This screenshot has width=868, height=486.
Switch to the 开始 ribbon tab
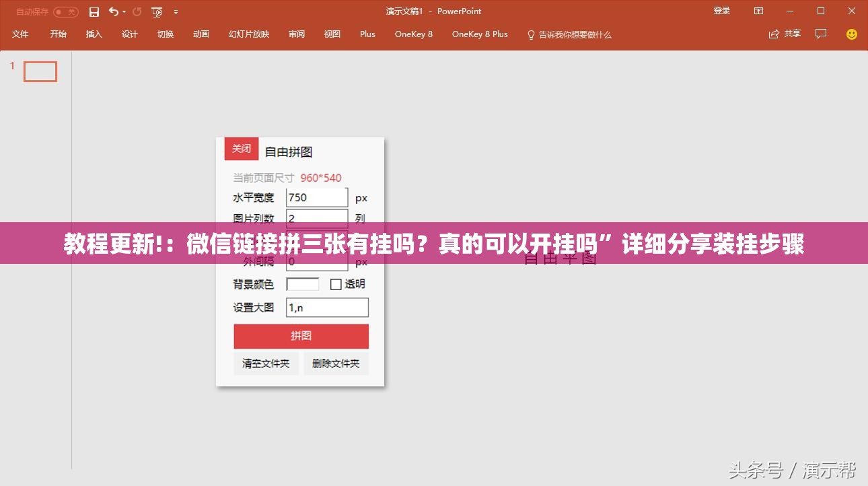click(59, 34)
